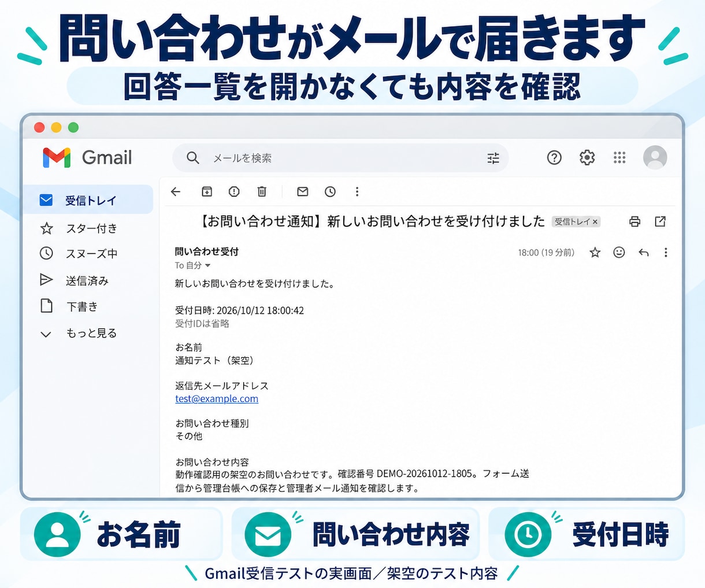Click the 問い合わせ内容 badge at bottom

point(355,534)
